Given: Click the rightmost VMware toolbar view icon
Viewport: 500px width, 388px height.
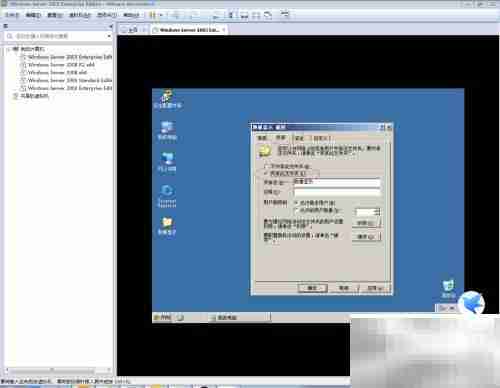Looking at the screenshot, I should point(285,14).
